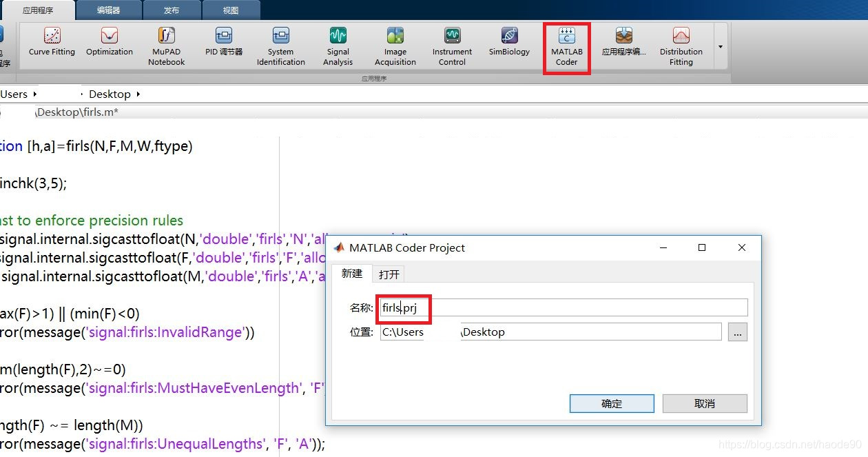The image size is (868, 457).
Task: Switch to the 应用程序 ribbon tab
Action: pyautogui.click(x=38, y=10)
